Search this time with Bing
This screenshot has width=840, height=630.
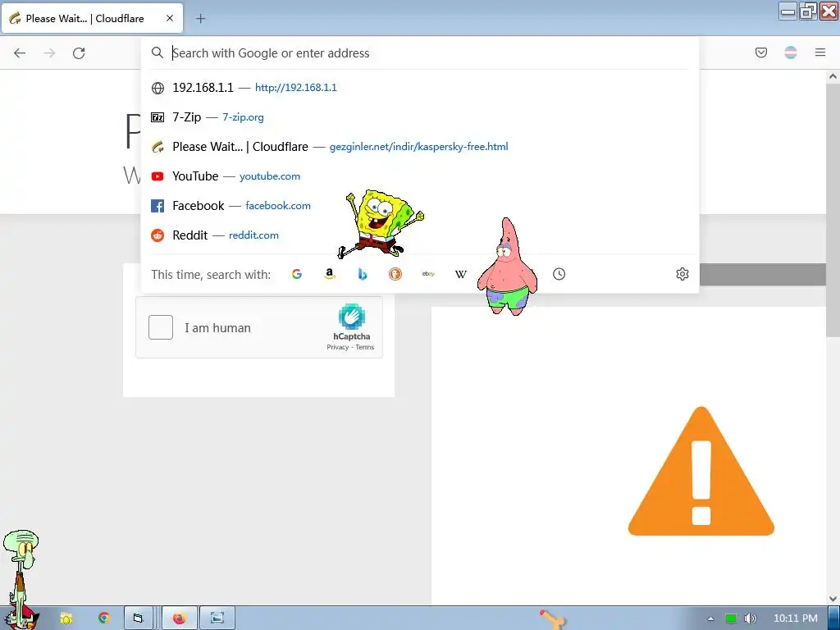[363, 274]
